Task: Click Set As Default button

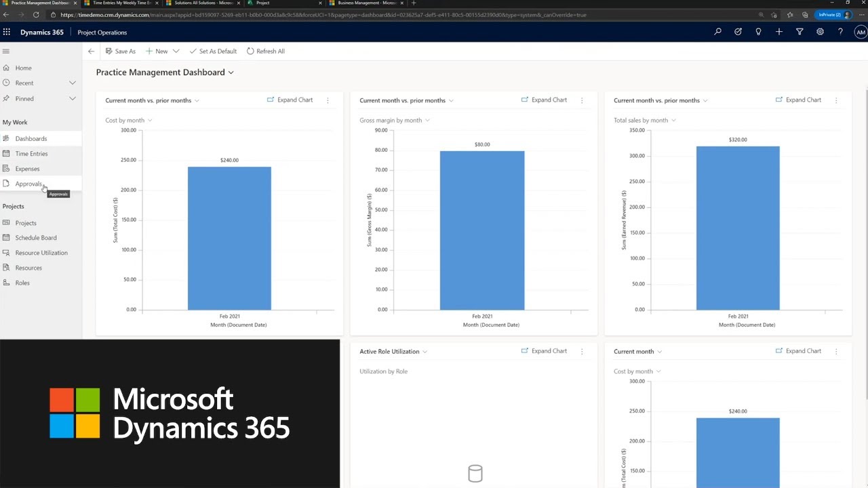Action: (213, 51)
